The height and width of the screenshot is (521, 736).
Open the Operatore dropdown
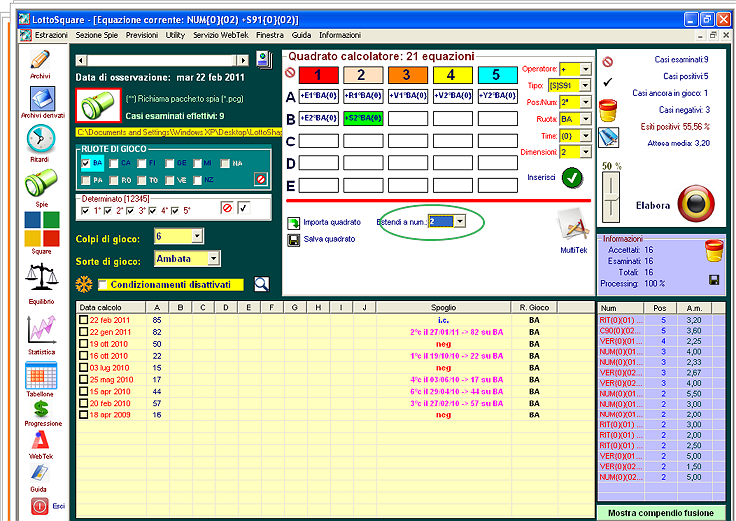[585, 69]
